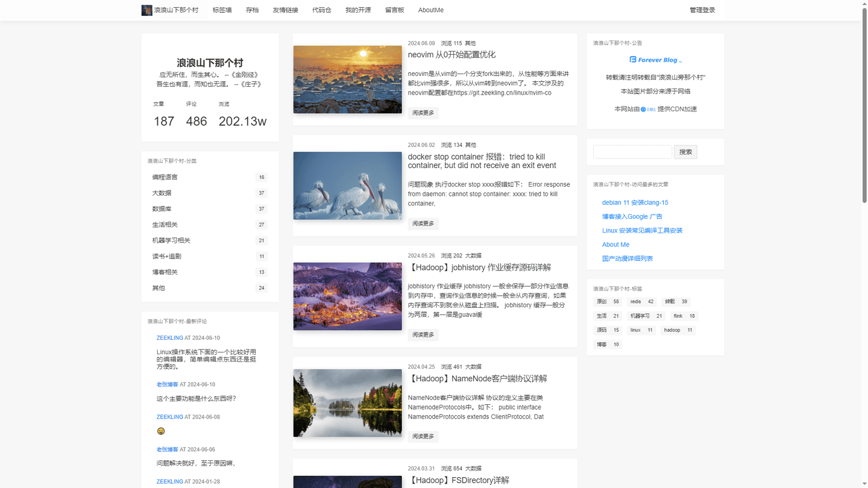Open 代码仓 navigation item

point(322,10)
